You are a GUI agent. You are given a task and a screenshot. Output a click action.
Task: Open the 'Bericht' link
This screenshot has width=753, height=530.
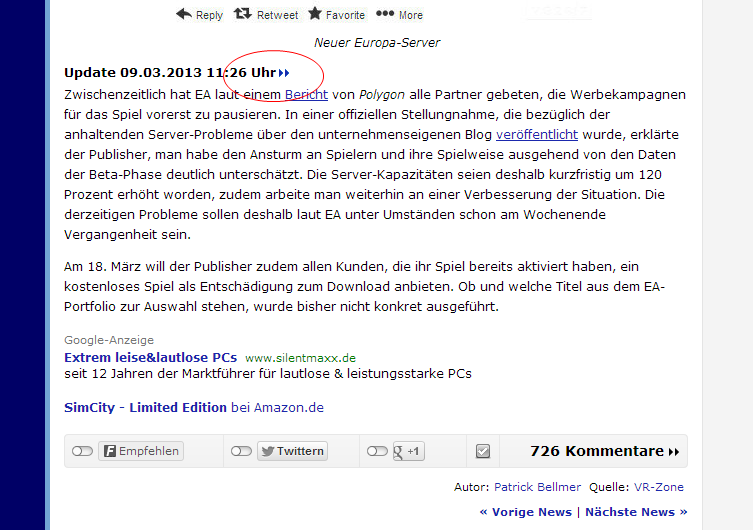tap(306, 95)
